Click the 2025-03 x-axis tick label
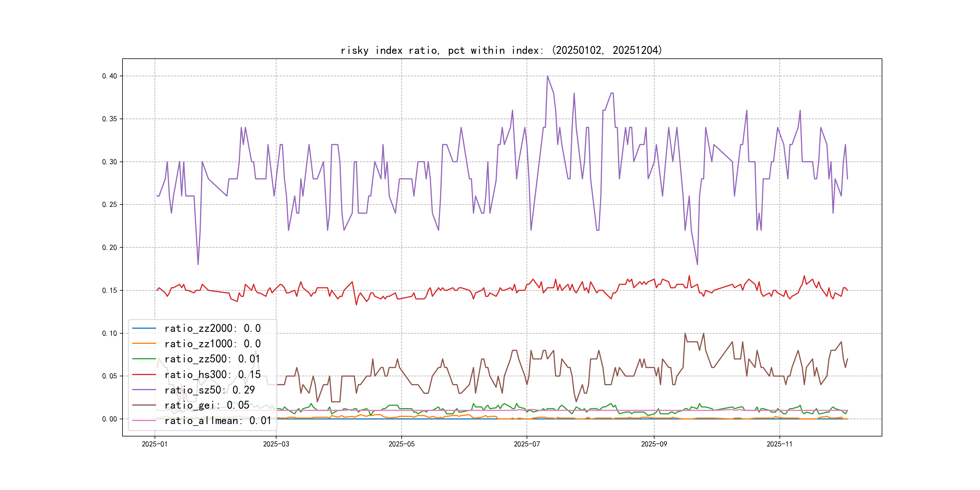Viewport: 980px width, 490px height. pyautogui.click(x=276, y=444)
